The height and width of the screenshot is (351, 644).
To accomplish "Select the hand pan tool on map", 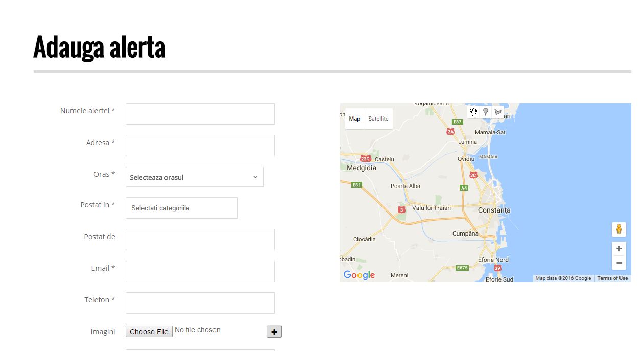I will point(473,112).
